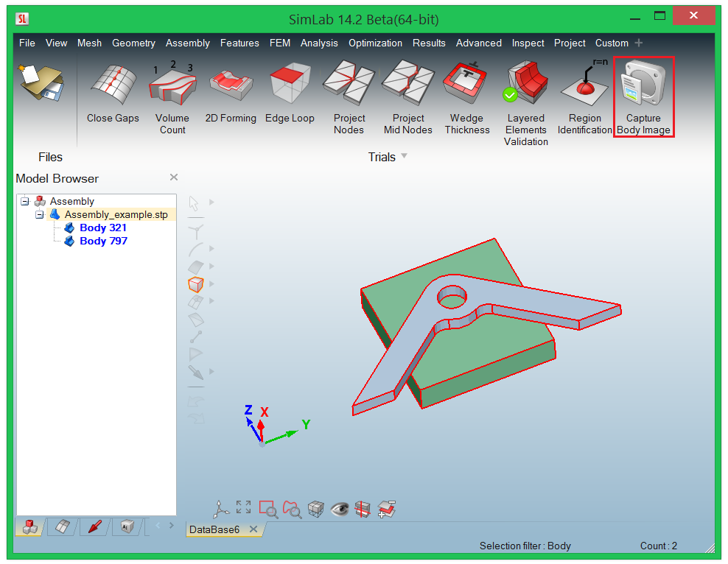This screenshot has height=564, width=728.
Task: Open the Mesh menu
Action: point(89,43)
